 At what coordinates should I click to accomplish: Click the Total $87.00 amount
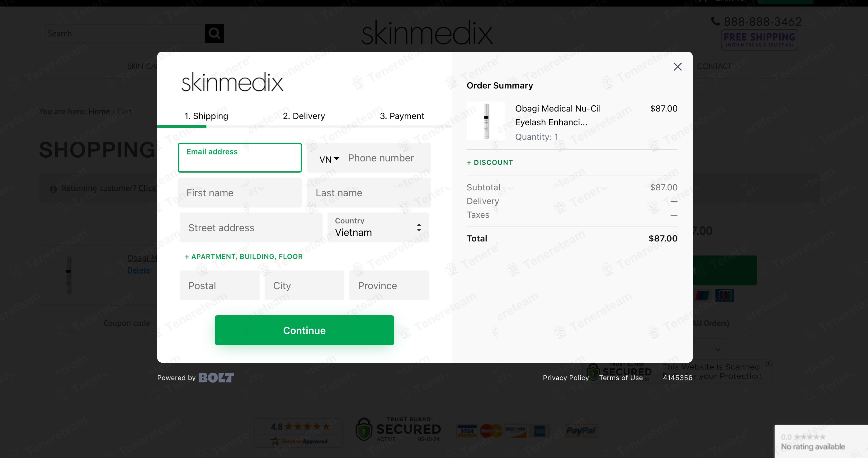tap(663, 238)
